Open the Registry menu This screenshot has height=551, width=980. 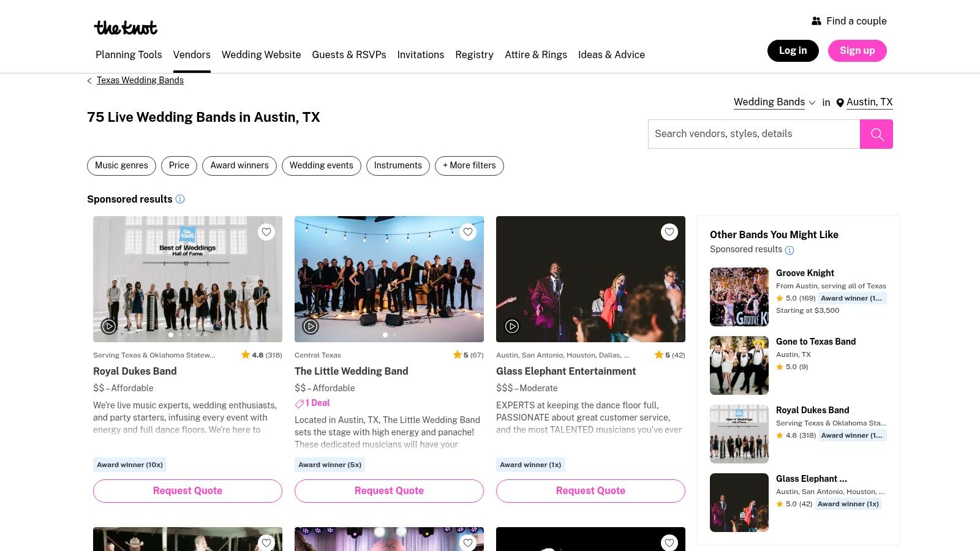[474, 54]
